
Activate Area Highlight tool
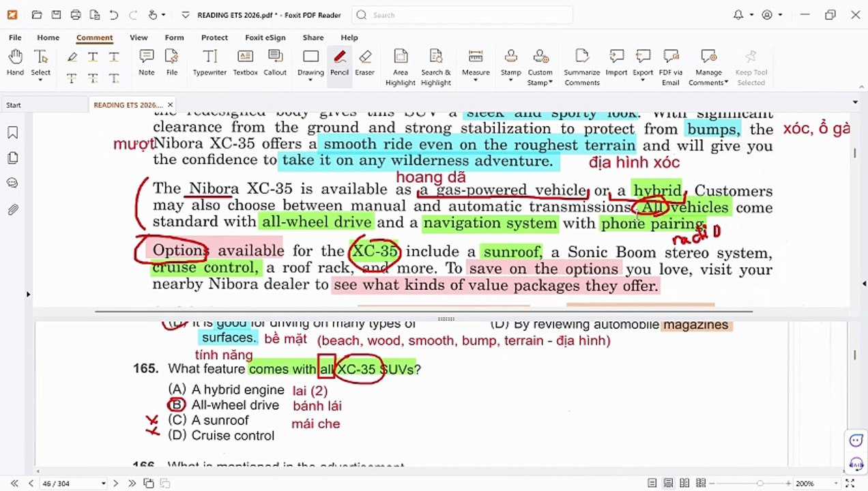pos(401,68)
